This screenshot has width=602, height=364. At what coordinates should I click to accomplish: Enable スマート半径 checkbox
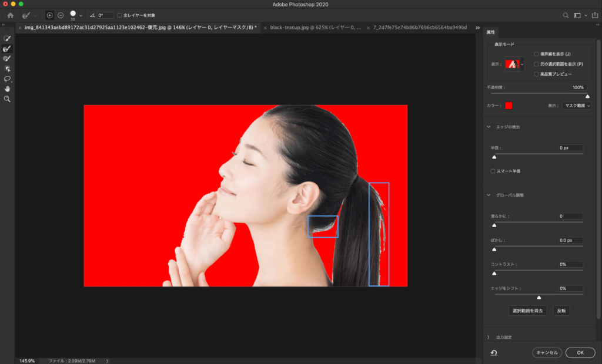[x=493, y=171]
